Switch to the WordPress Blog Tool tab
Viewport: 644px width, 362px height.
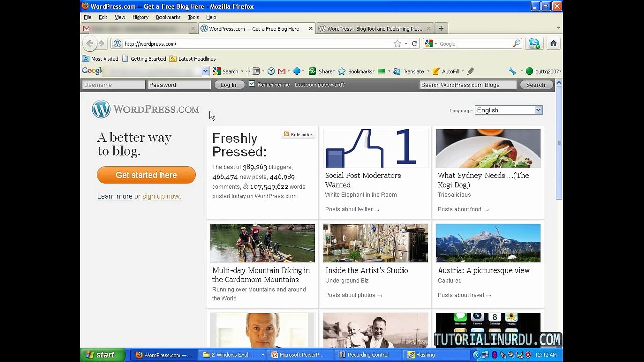point(374,29)
